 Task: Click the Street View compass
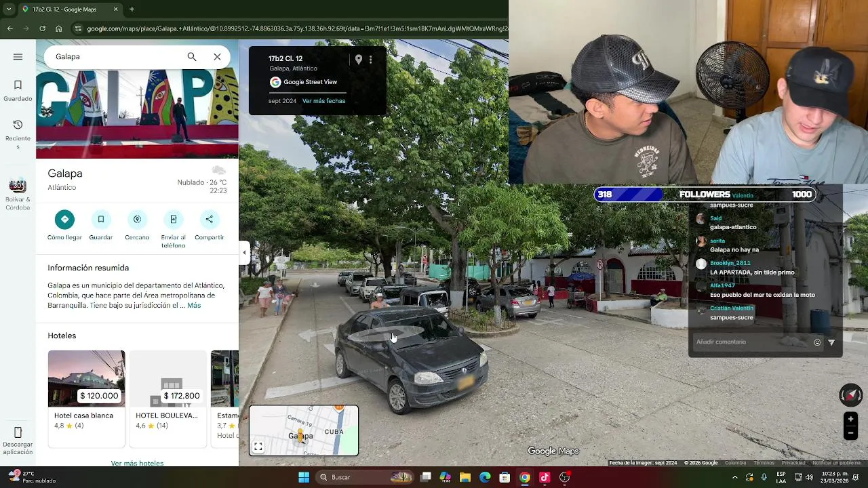(x=850, y=395)
